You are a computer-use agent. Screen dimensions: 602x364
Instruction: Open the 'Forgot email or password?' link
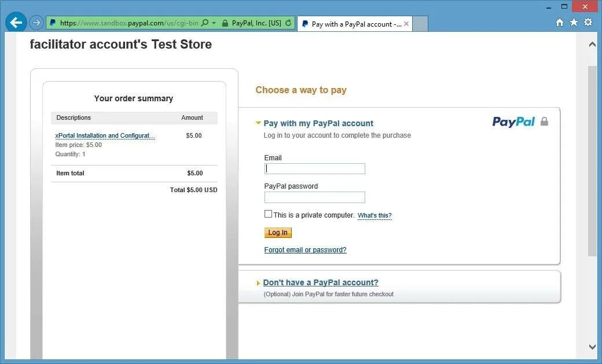(305, 250)
